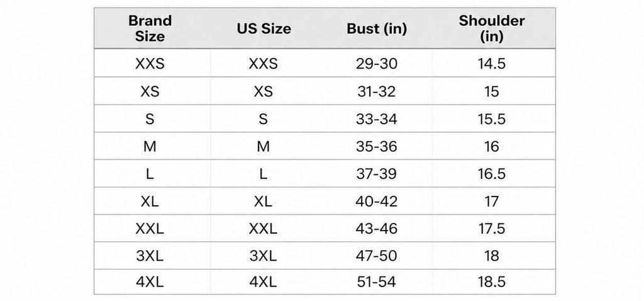Select the 33-34 bust cell

(377, 119)
